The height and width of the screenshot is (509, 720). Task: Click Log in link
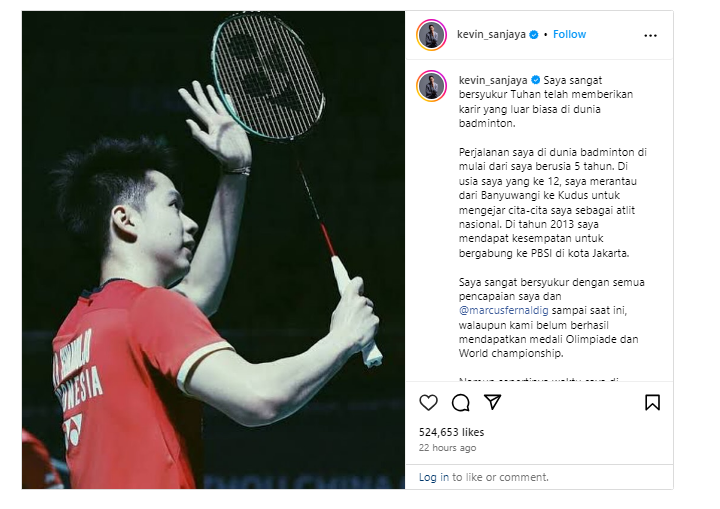pyautogui.click(x=433, y=477)
